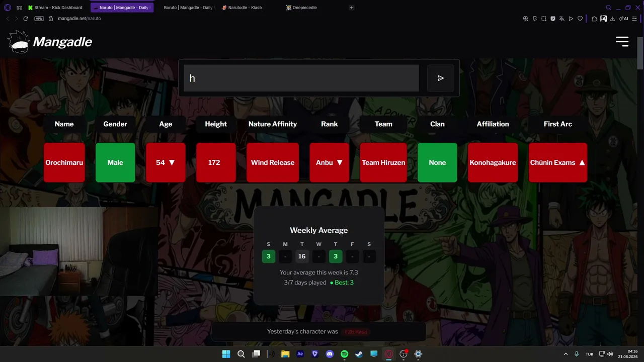Click the Nature Affinity column header
Viewport: 644px width, 362px height.
[273, 124]
